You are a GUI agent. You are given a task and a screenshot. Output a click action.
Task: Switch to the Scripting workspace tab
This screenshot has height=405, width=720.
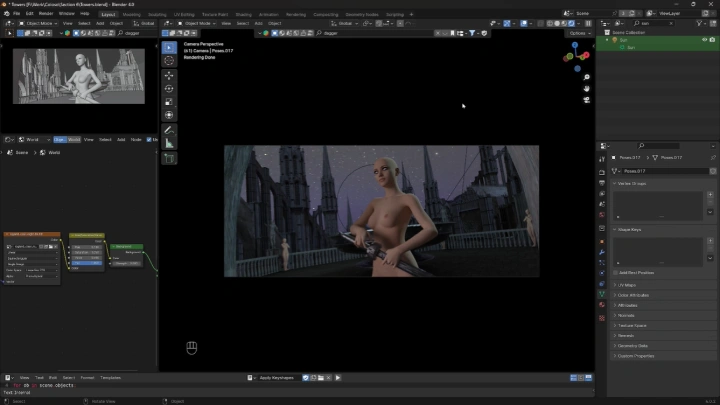[x=394, y=14]
